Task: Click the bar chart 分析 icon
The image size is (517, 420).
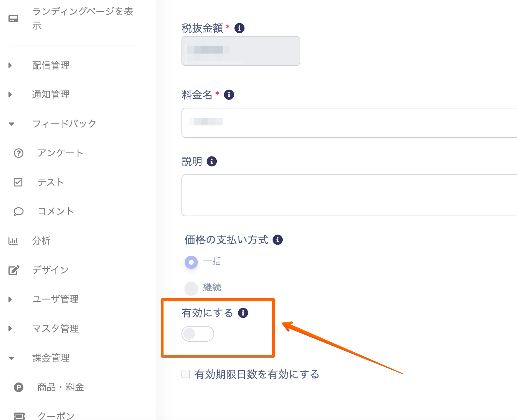Action: point(13,241)
